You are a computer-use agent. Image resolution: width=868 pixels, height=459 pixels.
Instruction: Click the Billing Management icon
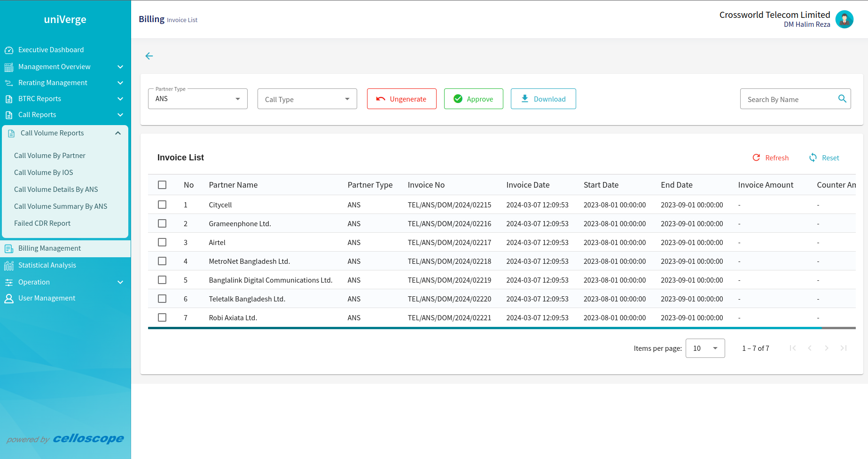(x=9, y=248)
